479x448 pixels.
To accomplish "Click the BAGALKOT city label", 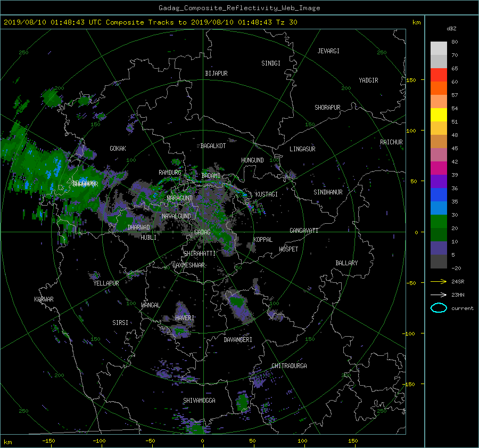I will [x=213, y=146].
